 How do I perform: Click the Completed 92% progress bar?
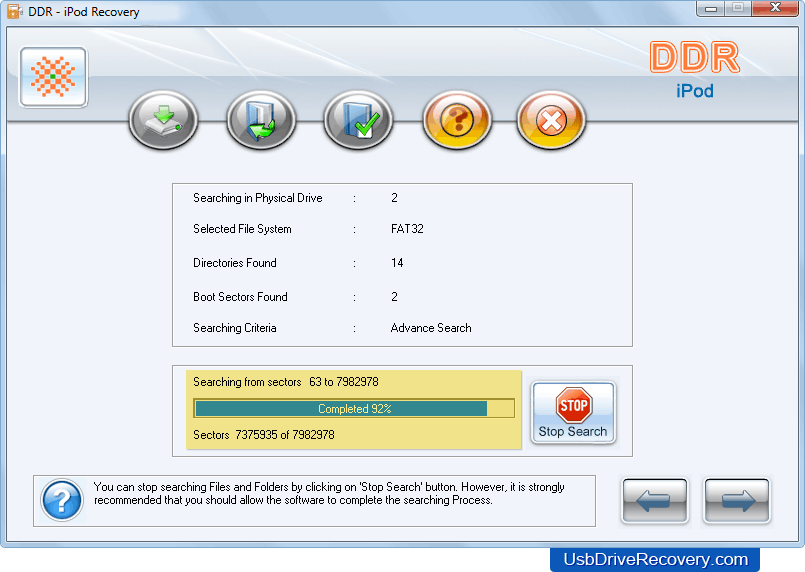(354, 409)
